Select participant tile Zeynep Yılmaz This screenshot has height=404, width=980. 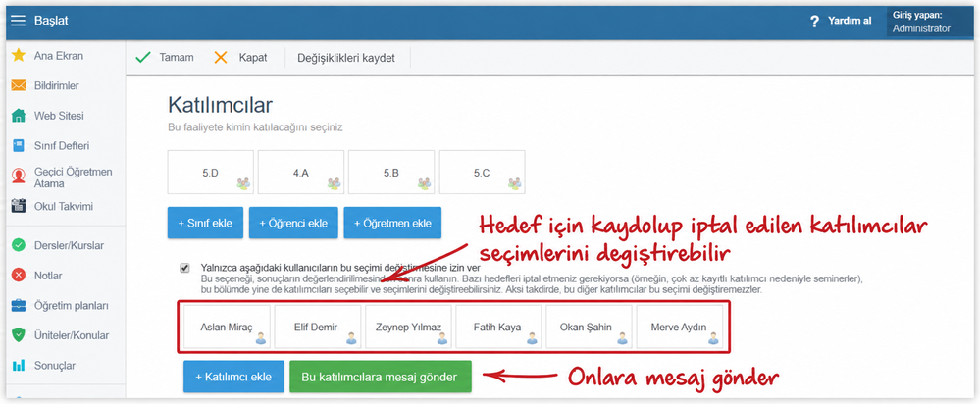[408, 326]
